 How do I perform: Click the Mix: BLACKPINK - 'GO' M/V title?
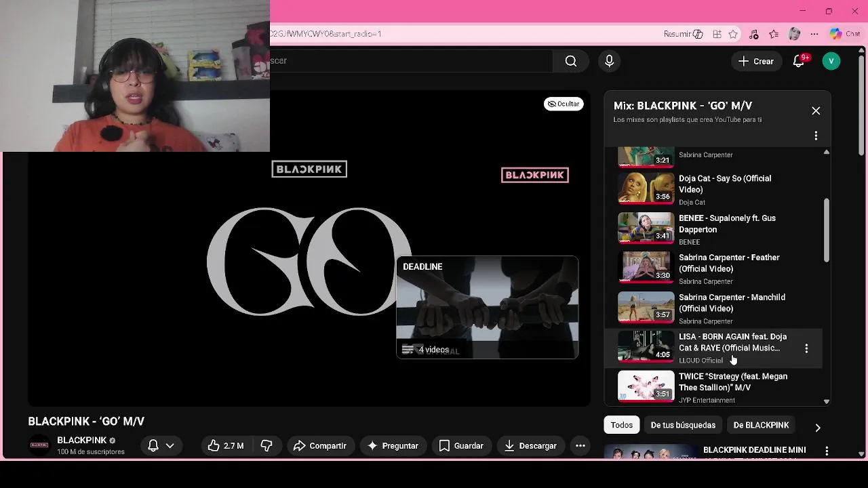coord(683,106)
